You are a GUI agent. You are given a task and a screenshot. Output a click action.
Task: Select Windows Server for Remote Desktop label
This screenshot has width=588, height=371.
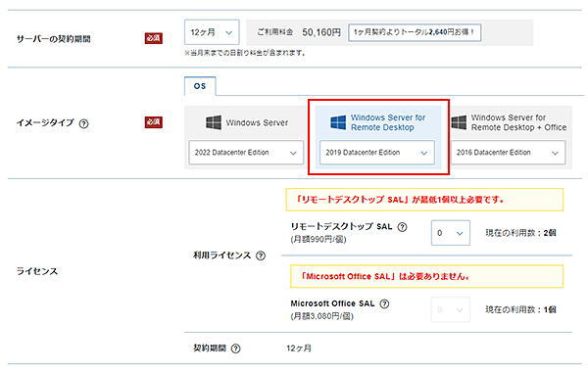coord(388,122)
